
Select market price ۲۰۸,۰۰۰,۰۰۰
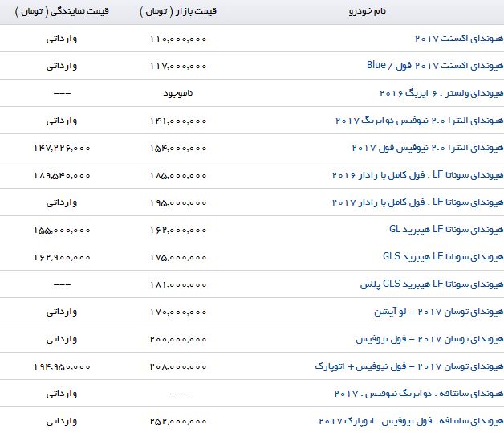(x=178, y=367)
